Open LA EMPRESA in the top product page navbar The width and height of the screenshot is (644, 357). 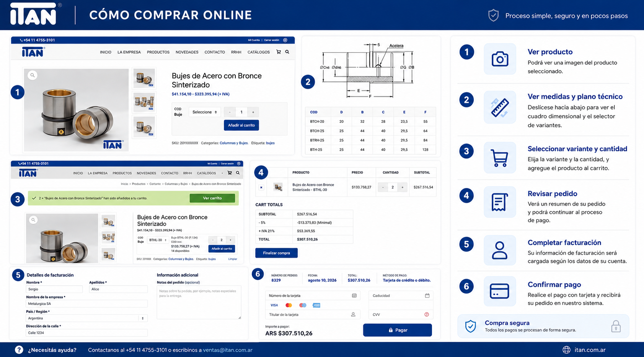pyautogui.click(x=129, y=52)
